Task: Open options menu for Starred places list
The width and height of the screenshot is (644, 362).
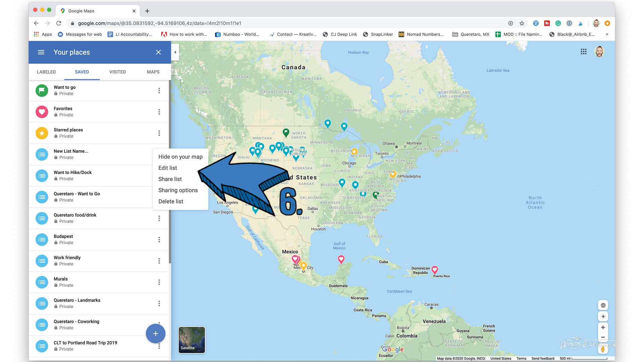Action: coord(159,133)
